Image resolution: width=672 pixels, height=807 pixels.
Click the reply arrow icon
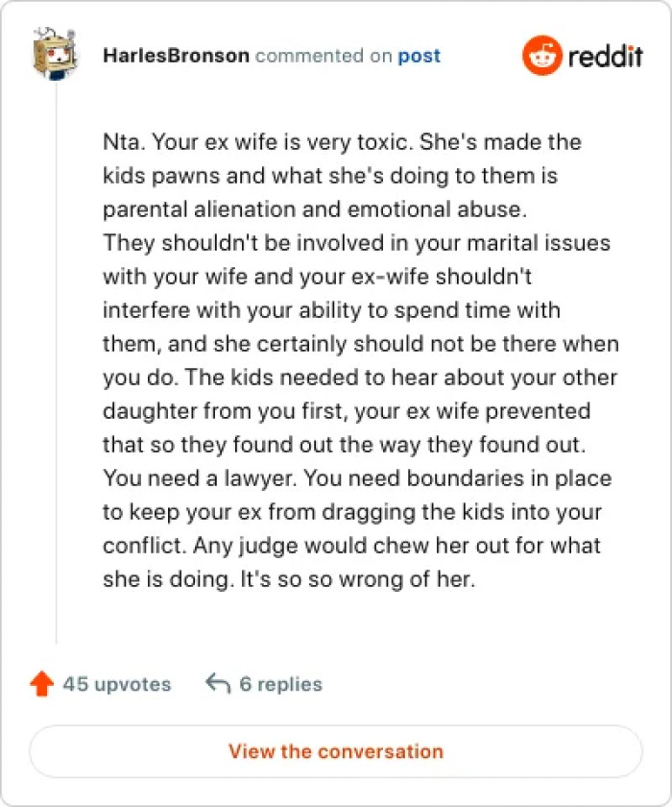(x=218, y=684)
